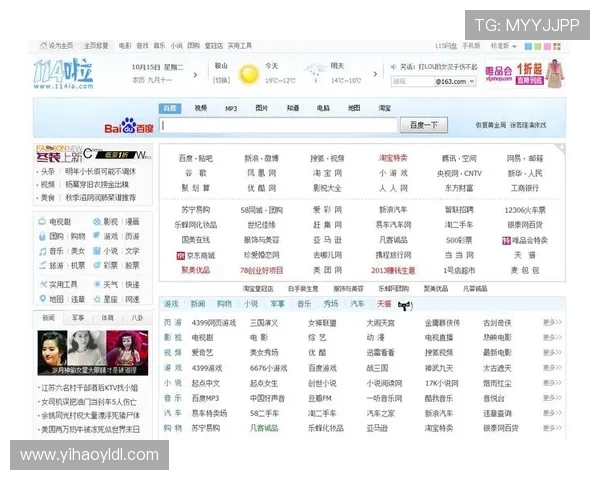600x480 pixels.
Task: Click the 唯品会 1折起 ad banner
Action: pyautogui.click(x=524, y=74)
